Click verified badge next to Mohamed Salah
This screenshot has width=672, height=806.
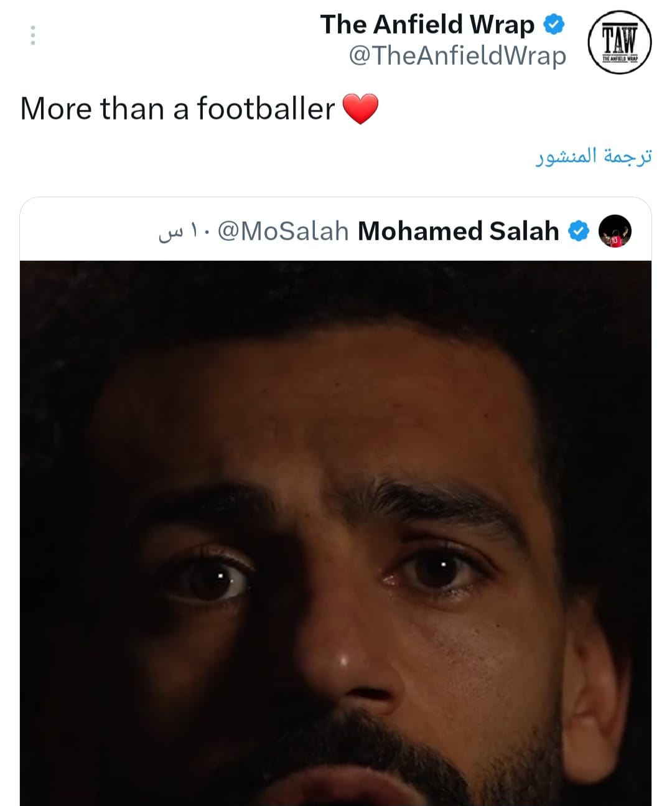pyautogui.click(x=579, y=232)
